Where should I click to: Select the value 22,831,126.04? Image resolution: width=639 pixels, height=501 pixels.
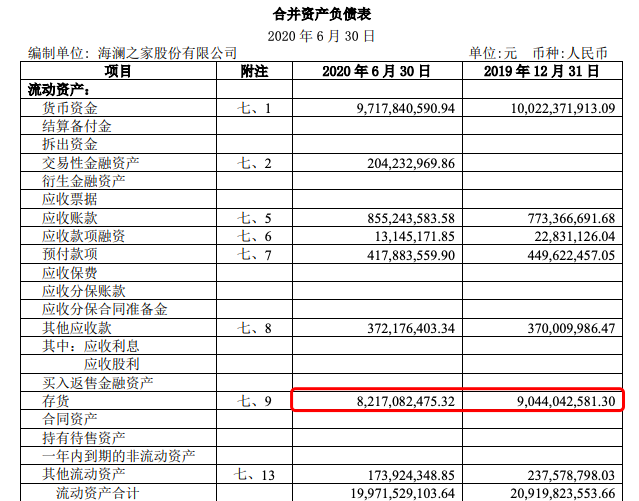[575, 237]
